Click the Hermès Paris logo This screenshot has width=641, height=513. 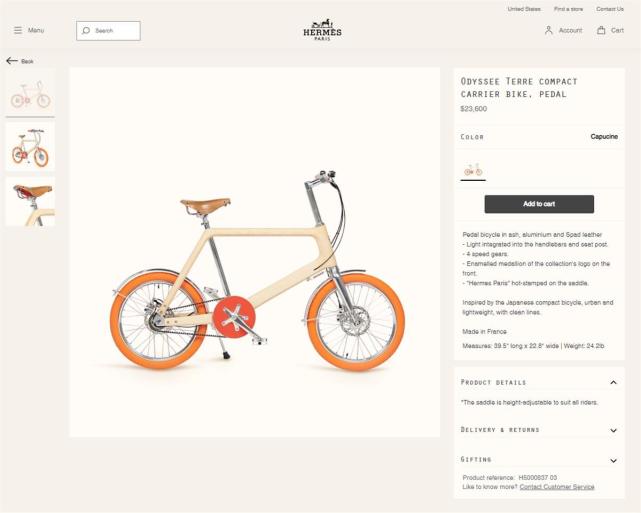pos(322,30)
